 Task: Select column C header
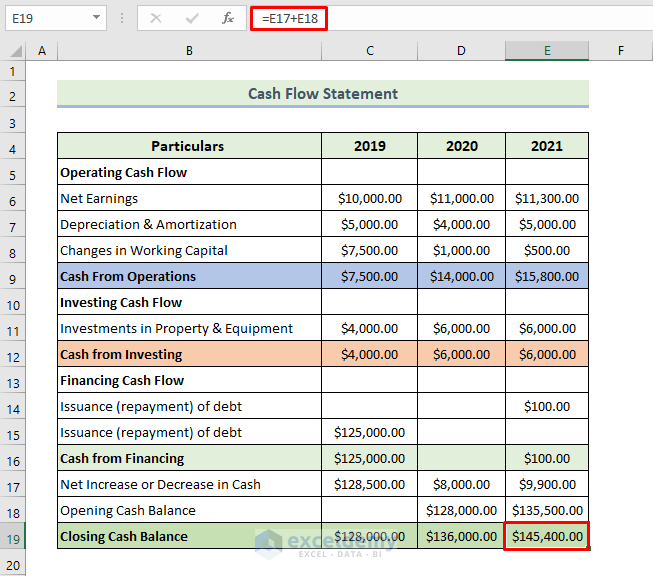click(x=369, y=51)
